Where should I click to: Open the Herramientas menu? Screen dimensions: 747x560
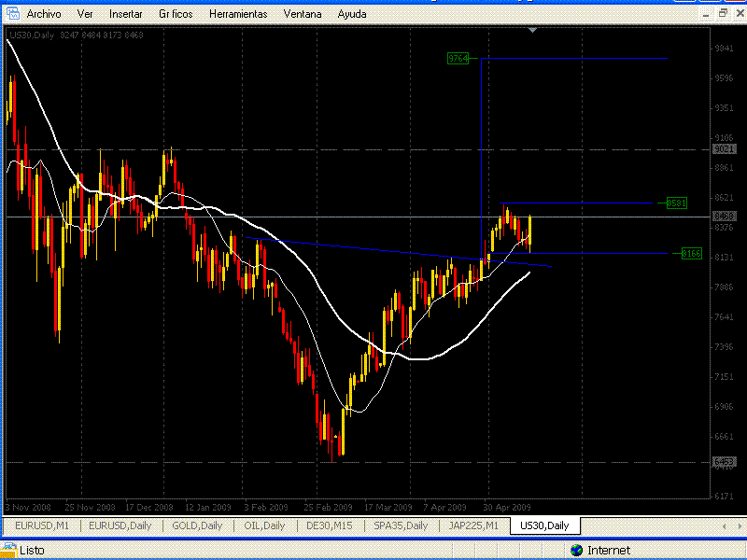(x=238, y=14)
